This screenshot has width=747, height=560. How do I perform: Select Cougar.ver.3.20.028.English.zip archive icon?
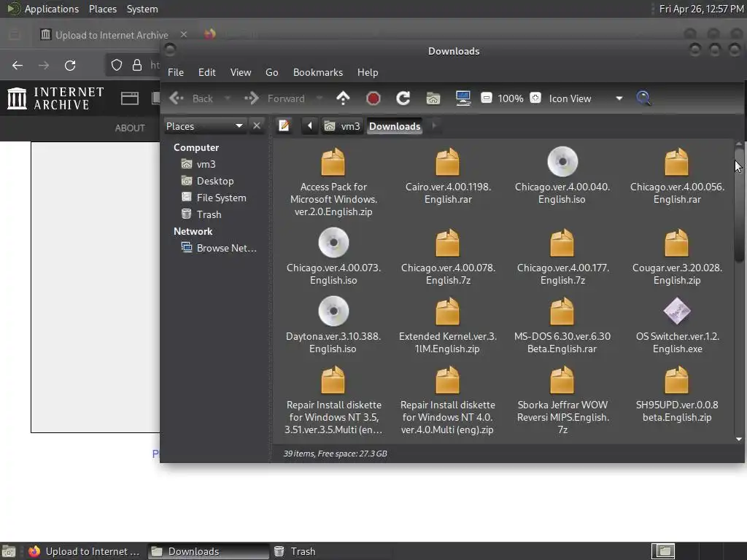677,243
